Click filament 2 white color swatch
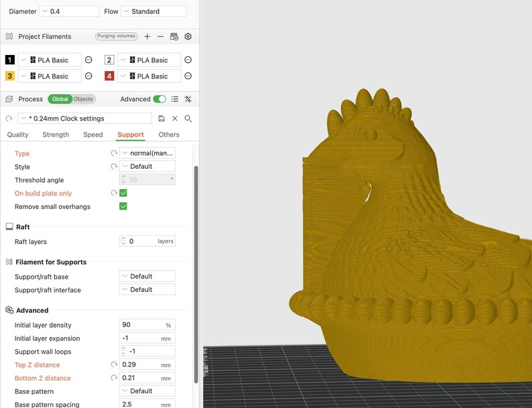 click(x=109, y=60)
